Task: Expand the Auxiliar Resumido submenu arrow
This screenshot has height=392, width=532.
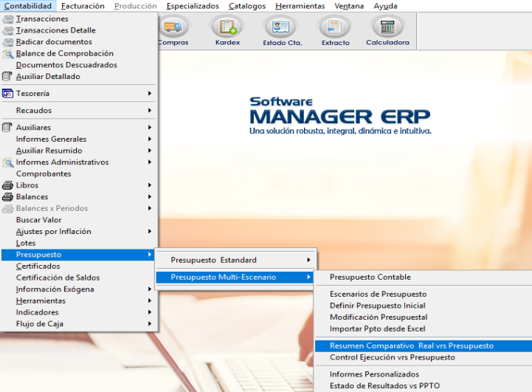Action: (150, 151)
